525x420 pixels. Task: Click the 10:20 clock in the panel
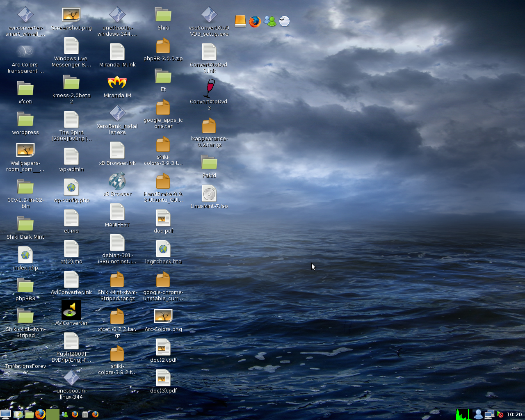[514, 415]
